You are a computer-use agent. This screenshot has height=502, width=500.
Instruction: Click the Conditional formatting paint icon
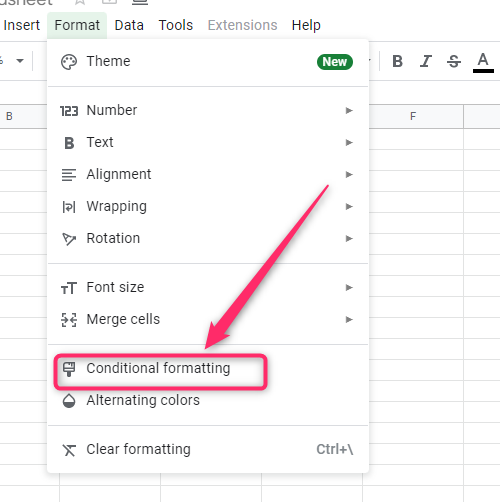click(x=69, y=369)
